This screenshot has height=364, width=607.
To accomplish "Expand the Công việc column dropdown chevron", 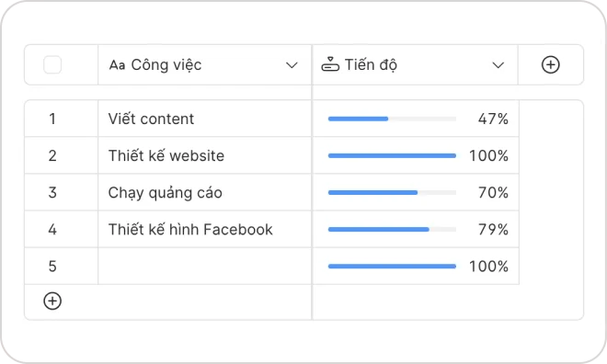I will 292,65.
